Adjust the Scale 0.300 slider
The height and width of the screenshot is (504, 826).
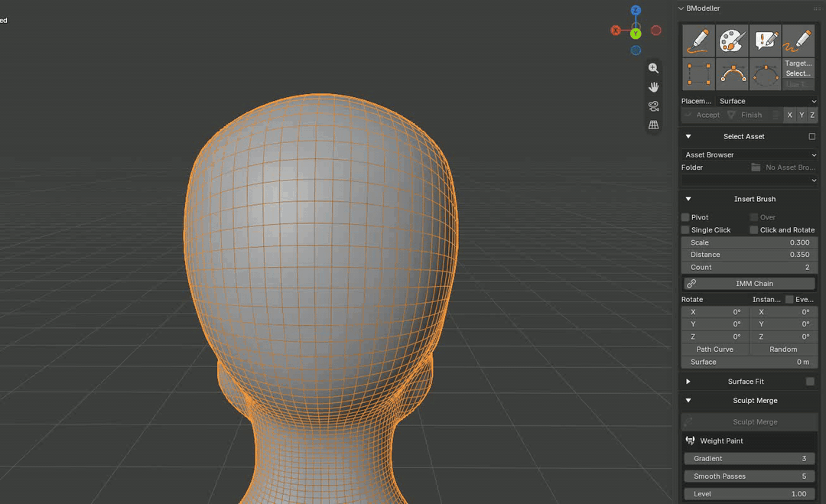(749, 242)
